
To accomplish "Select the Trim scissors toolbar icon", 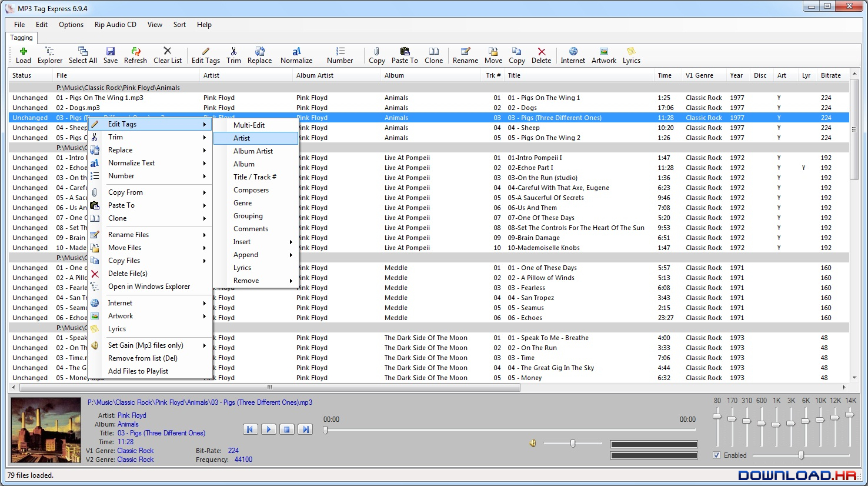I will pos(234,55).
